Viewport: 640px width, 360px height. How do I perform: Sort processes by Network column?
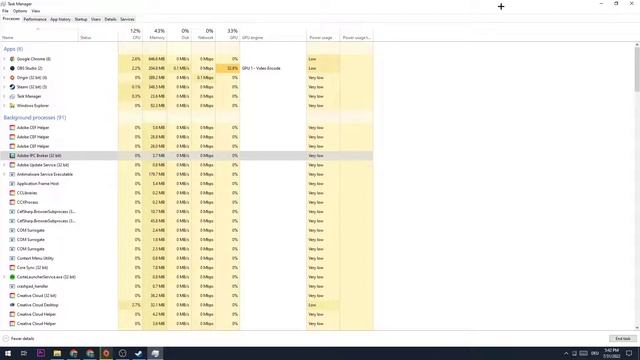pos(203,34)
